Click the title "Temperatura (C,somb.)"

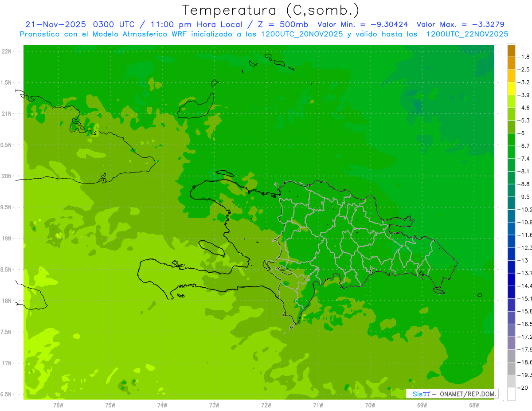pyautogui.click(x=271, y=10)
